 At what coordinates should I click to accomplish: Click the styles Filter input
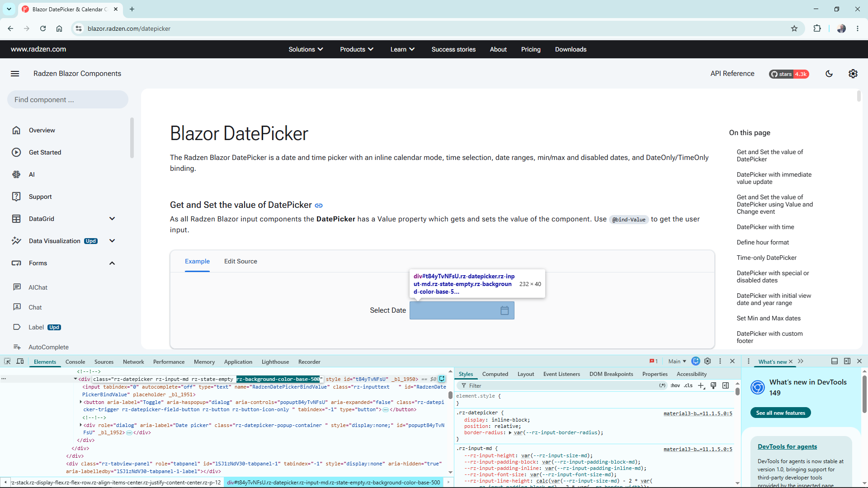pos(561,385)
